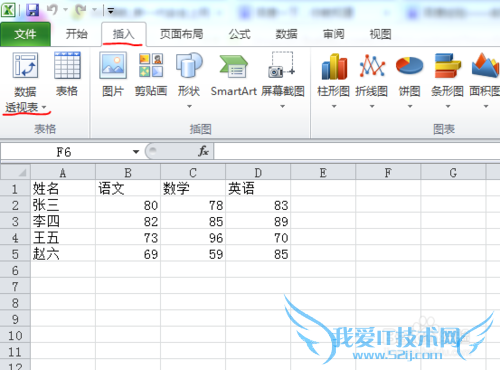Select the 插入 Insert tab
The image size is (500, 370).
[123, 34]
